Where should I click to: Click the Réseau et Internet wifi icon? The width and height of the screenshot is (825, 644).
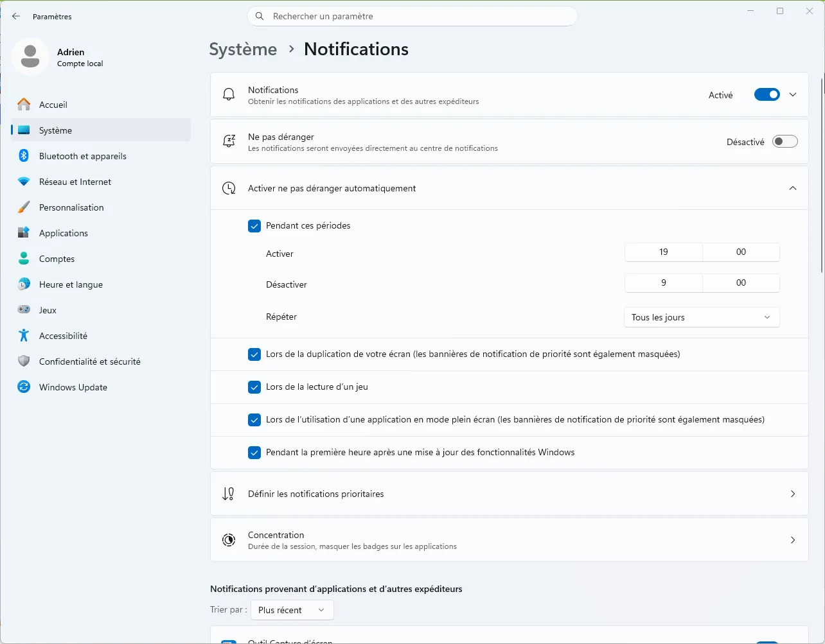[24, 182]
